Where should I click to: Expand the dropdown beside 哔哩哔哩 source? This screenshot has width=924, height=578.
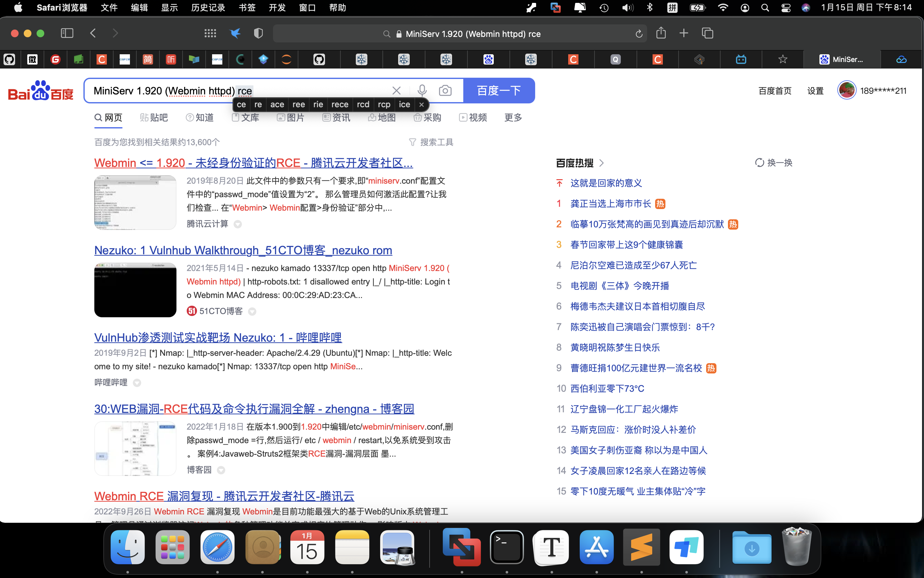(137, 383)
